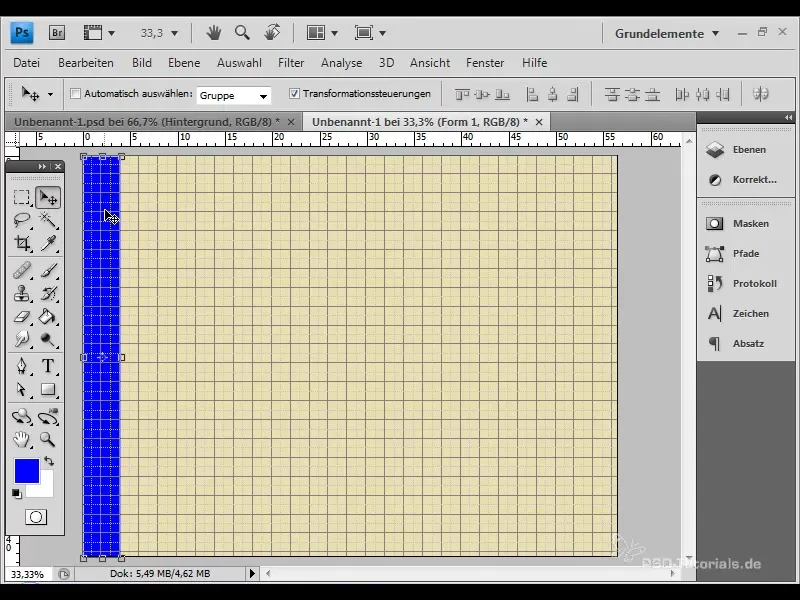The width and height of the screenshot is (800, 600).
Task: Select the Clone Stamp tool
Action: (21, 294)
